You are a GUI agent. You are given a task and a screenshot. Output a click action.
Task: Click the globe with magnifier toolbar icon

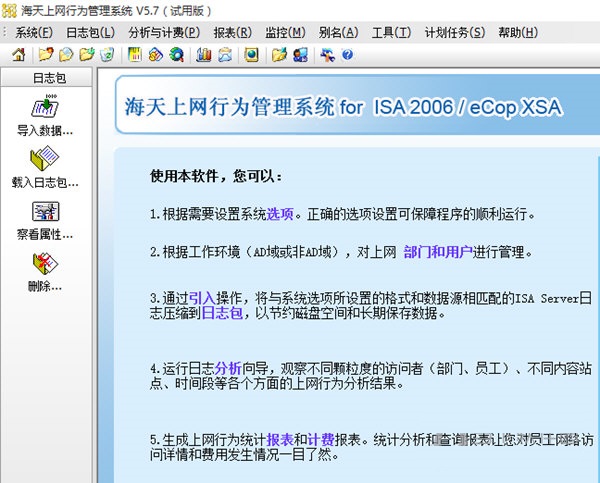176,55
